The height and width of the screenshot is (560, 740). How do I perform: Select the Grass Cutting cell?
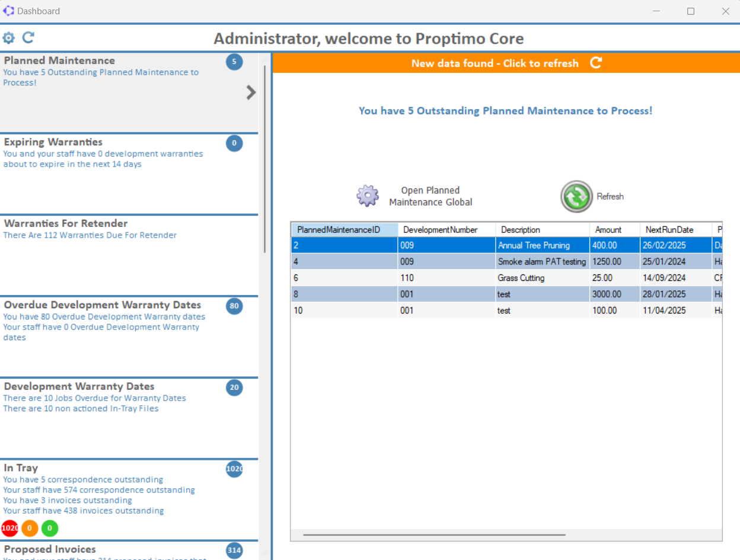tap(543, 278)
